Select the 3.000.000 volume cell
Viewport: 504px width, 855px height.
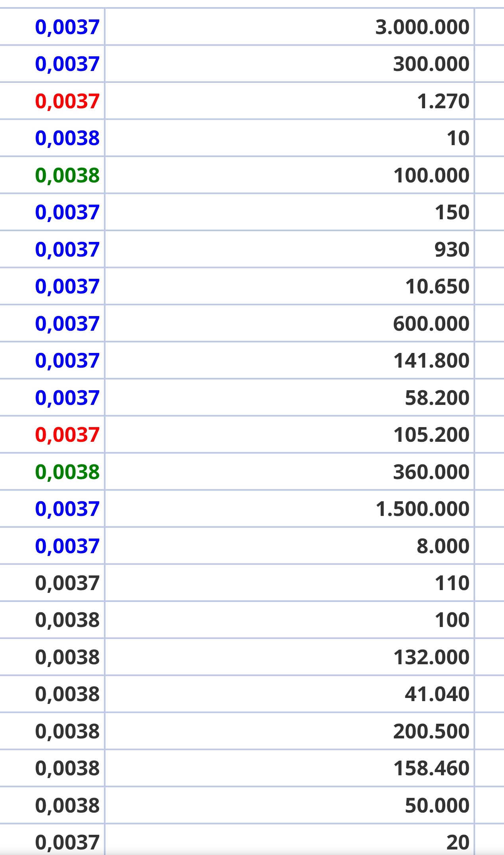[289, 27]
